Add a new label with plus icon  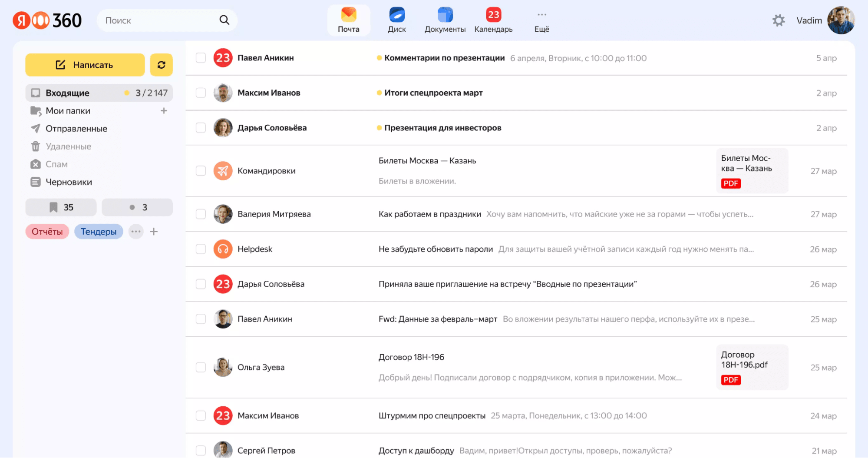154,232
